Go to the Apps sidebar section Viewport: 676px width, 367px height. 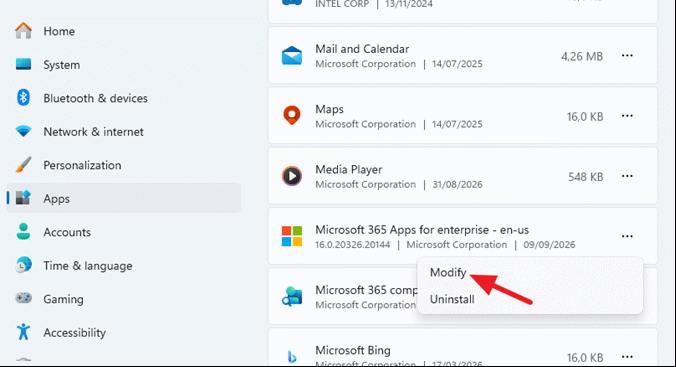click(124, 198)
